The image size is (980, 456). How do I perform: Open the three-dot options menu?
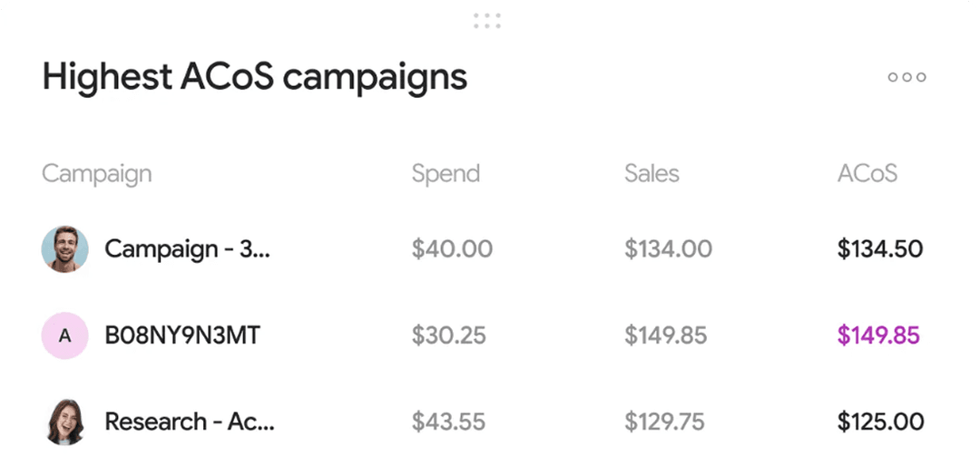pos(906,77)
